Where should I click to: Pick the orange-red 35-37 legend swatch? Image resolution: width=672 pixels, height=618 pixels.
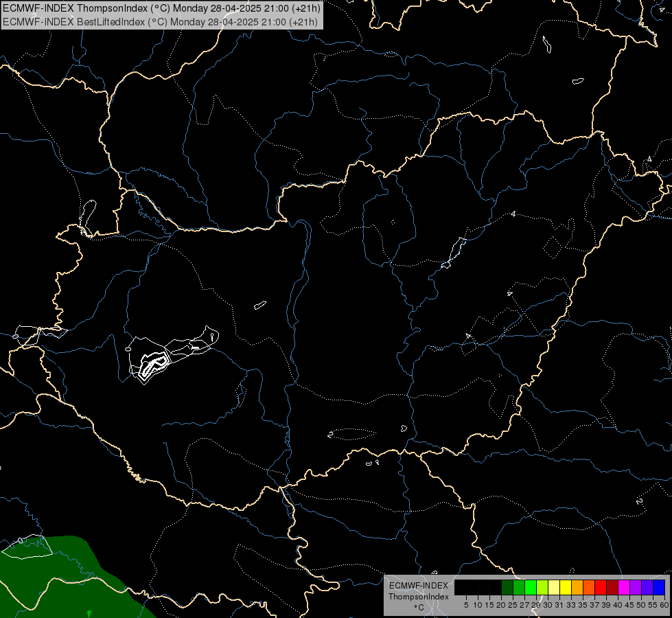589,587
